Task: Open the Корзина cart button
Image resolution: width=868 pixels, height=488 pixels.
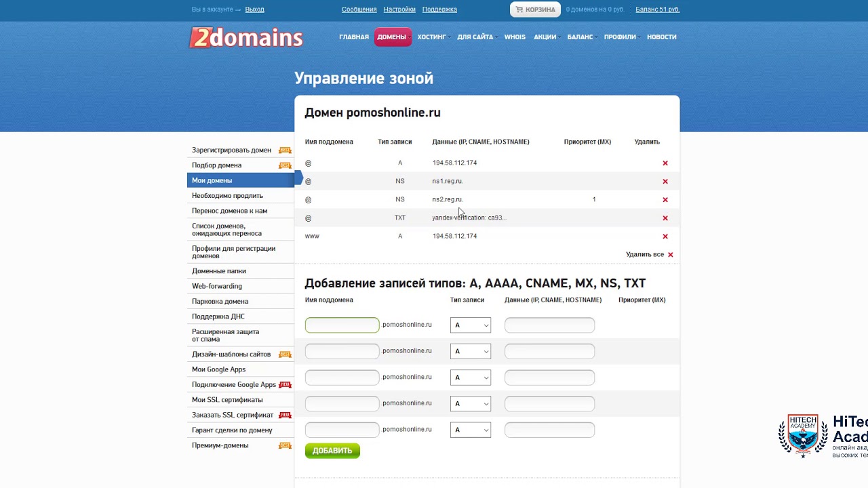Action: [535, 9]
